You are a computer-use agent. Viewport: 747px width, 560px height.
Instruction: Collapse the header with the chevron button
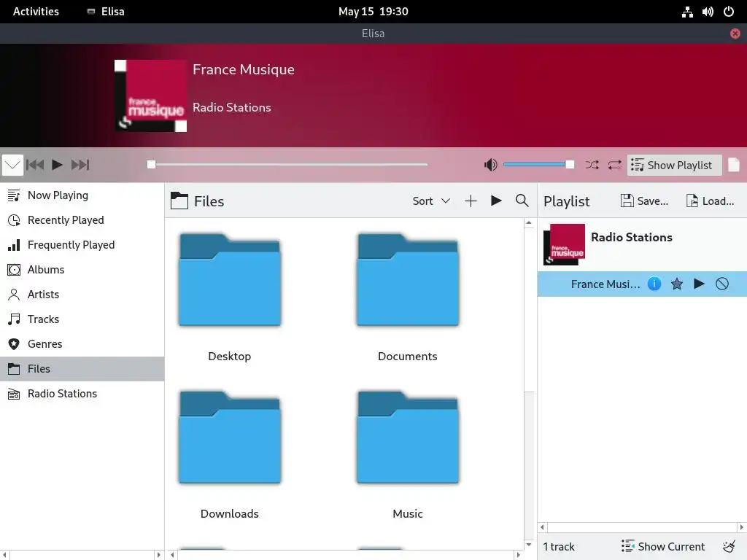[12, 166]
